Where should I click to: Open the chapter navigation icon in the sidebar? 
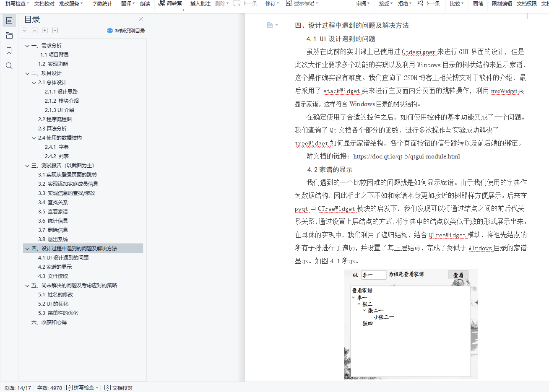(9, 36)
